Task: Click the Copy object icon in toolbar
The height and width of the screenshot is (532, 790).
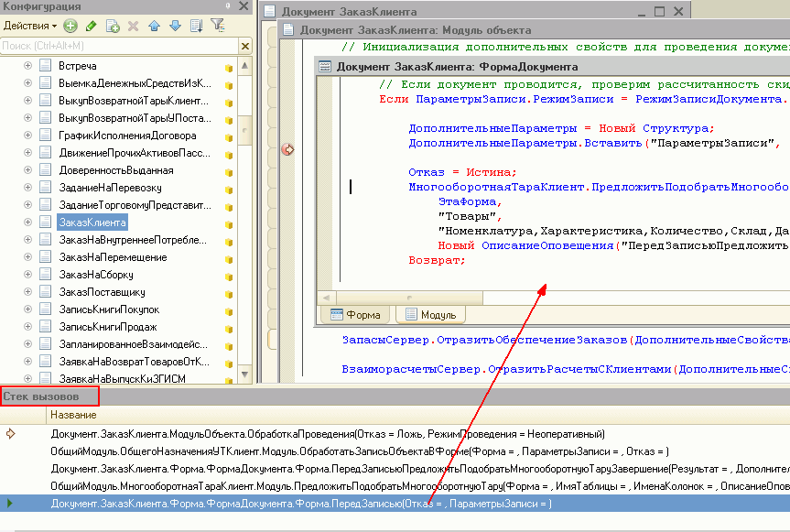Action: click(113, 26)
